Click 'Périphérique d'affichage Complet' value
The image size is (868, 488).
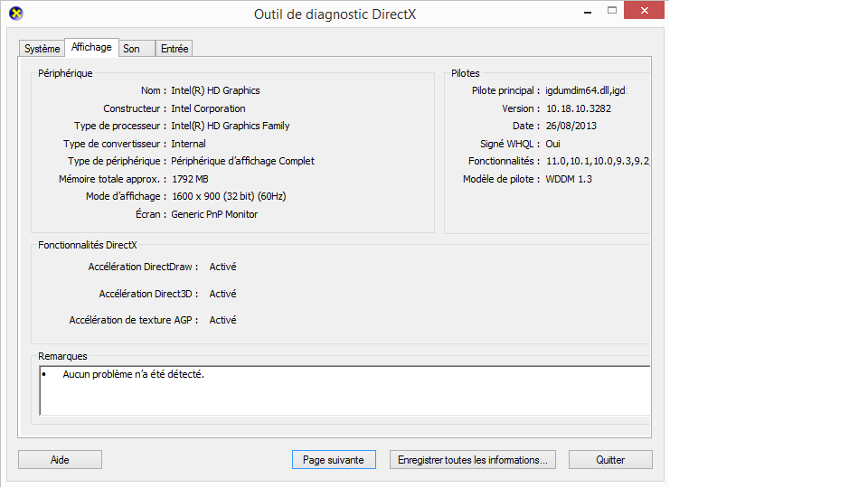(x=242, y=161)
